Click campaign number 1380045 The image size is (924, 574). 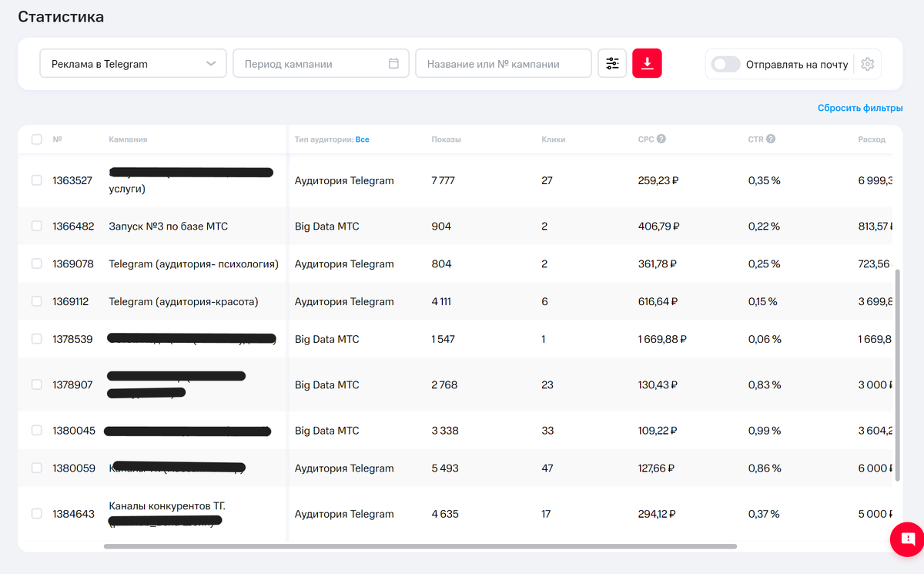click(74, 431)
